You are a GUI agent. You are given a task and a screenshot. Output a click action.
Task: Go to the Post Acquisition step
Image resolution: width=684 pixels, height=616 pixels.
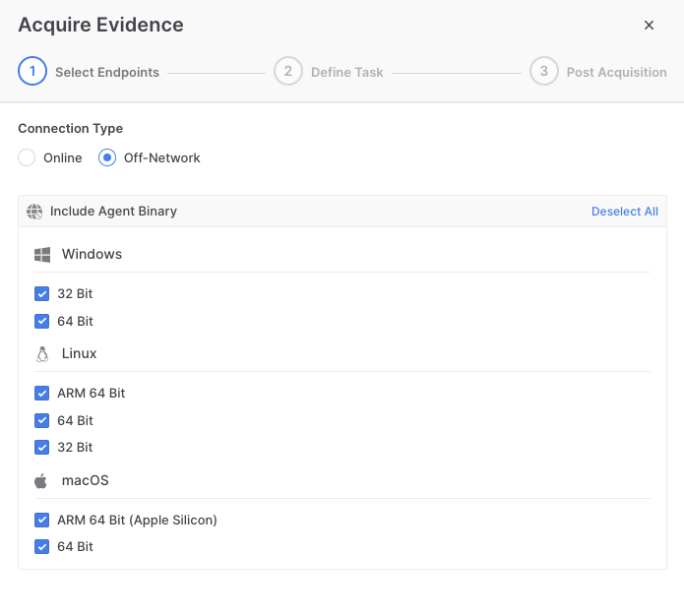[616, 73]
